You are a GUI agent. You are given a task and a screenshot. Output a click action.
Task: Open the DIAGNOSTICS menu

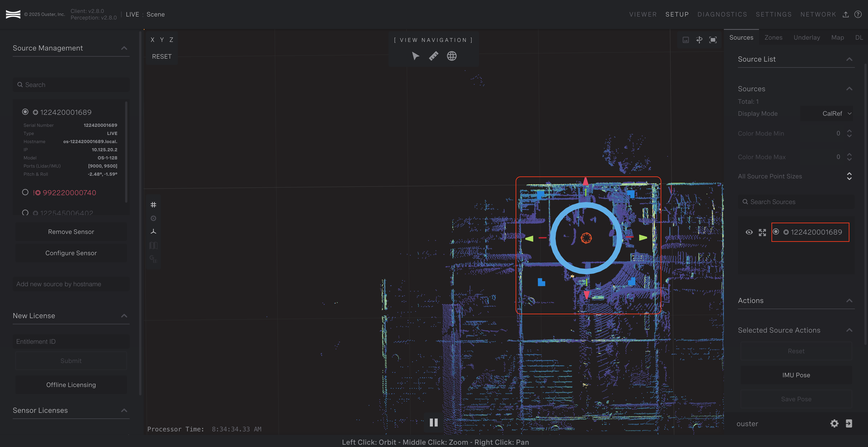tap(722, 14)
